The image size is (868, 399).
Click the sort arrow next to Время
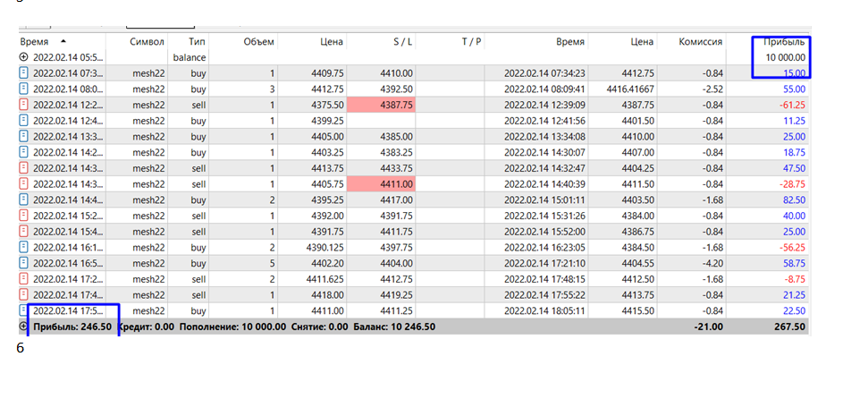tap(63, 41)
